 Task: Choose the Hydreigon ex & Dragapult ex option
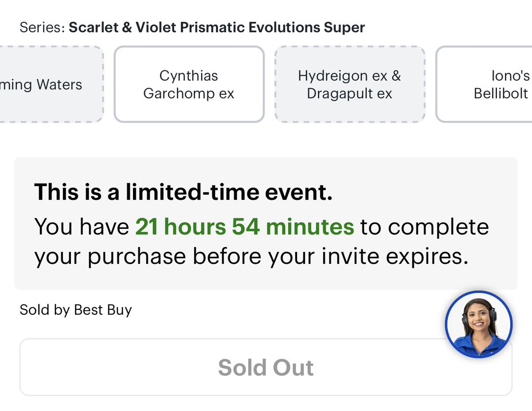pos(350,84)
